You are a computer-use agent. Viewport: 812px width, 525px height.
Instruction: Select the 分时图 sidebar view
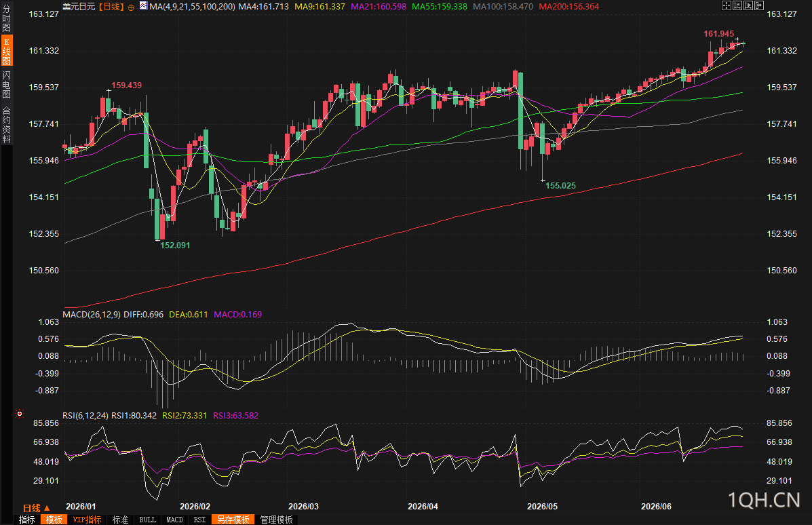pyautogui.click(x=6, y=18)
